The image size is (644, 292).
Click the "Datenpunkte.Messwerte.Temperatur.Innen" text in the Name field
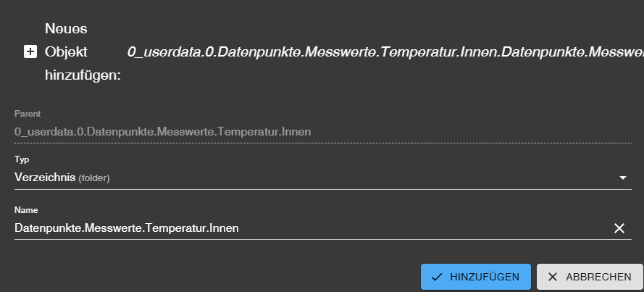click(x=127, y=228)
